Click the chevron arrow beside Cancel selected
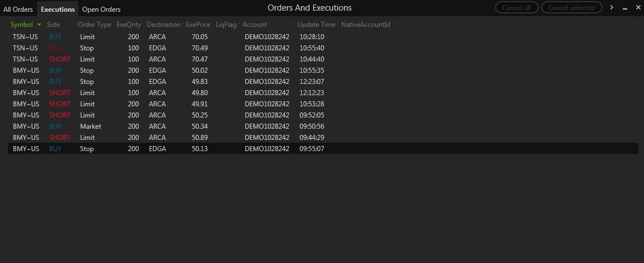The width and height of the screenshot is (644, 263). (x=612, y=8)
